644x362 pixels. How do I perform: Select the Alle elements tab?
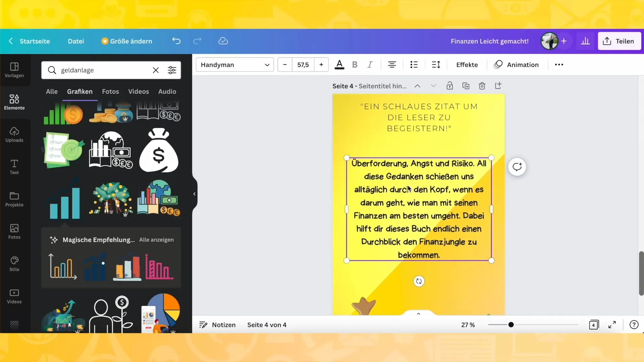(52, 91)
